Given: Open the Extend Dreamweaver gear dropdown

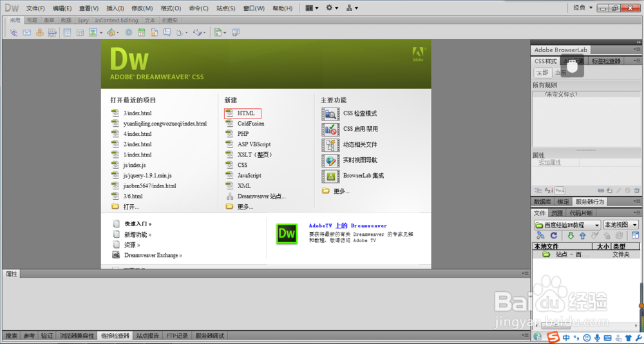Looking at the screenshot, I should coord(332,8).
